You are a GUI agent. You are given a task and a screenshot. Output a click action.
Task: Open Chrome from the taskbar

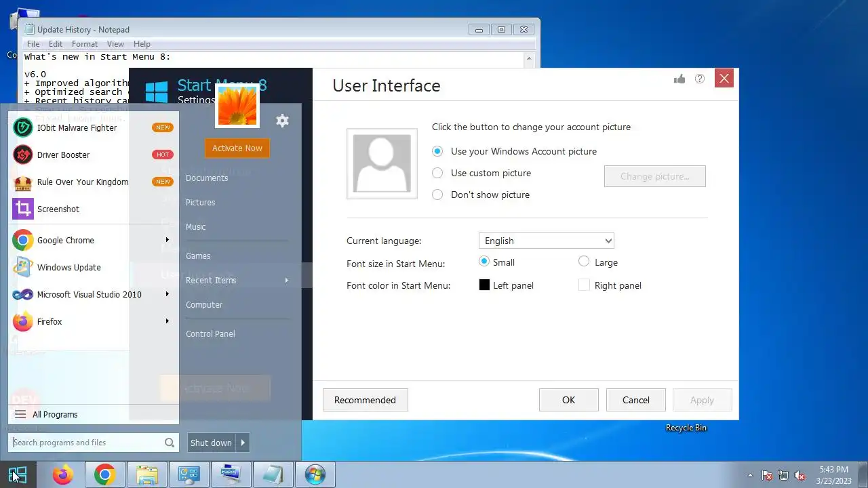[x=104, y=474]
